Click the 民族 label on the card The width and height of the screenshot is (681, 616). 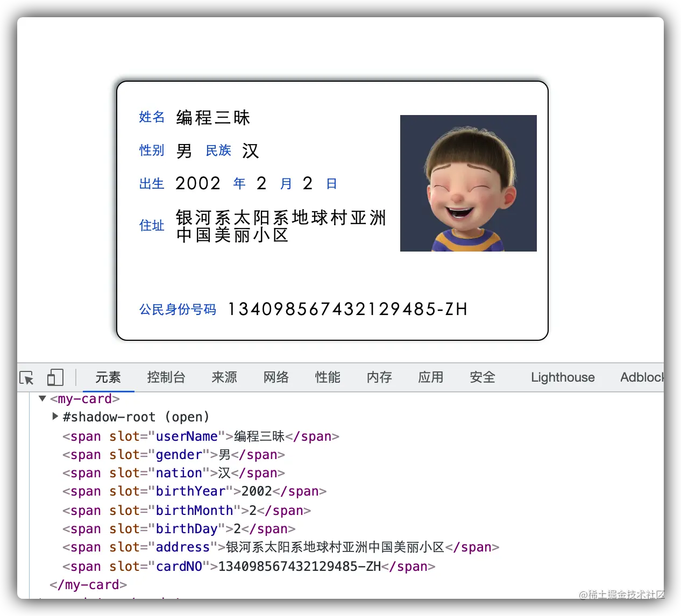218,151
